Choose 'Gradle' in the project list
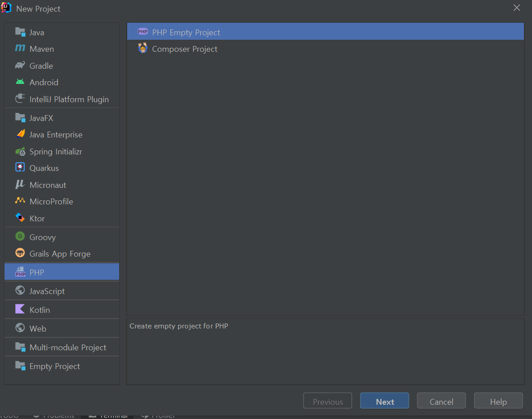Screen dimensions: 532x419 click(x=41, y=66)
